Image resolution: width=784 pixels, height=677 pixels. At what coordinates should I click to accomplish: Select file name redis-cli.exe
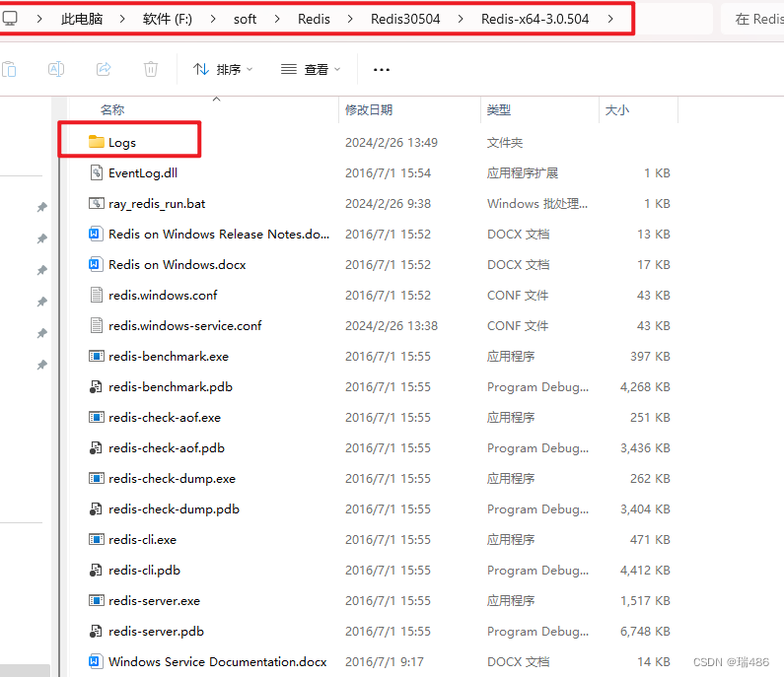pos(142,540)
